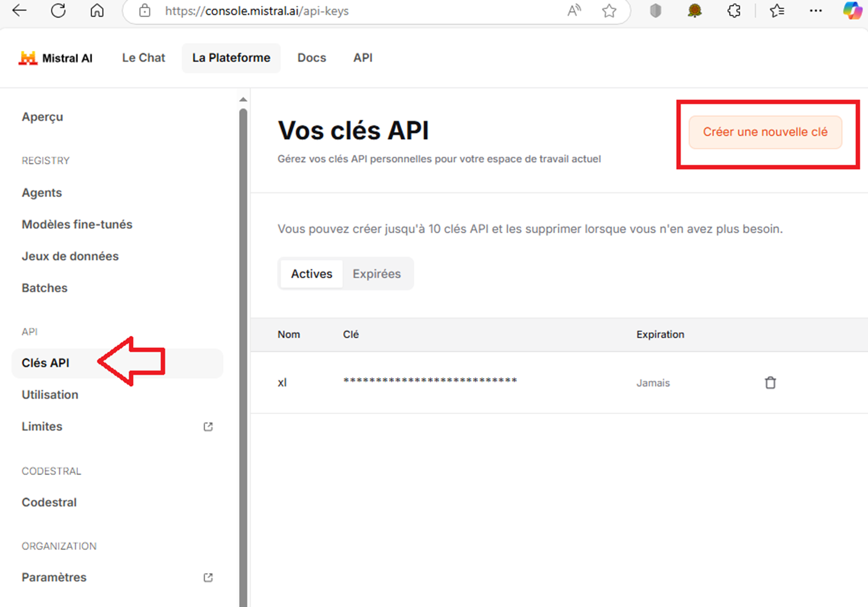The image size is (868, 607).
Task: Open browser settings three-dots menu
Action: [x=815, y=11]
